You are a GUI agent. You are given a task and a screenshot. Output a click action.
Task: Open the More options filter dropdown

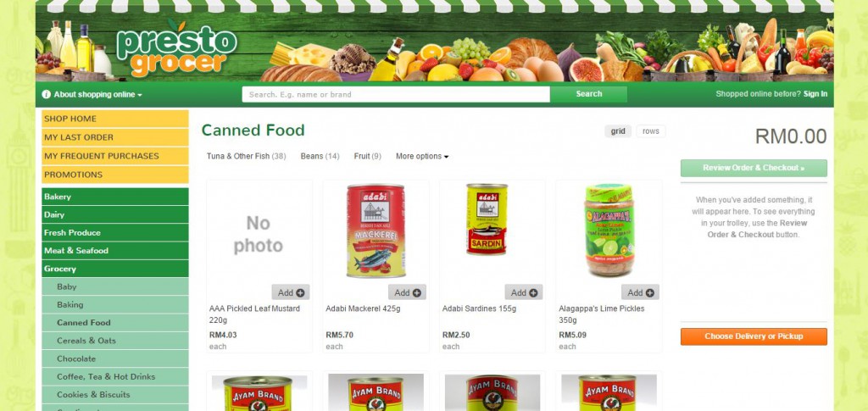tap(422, 157)
